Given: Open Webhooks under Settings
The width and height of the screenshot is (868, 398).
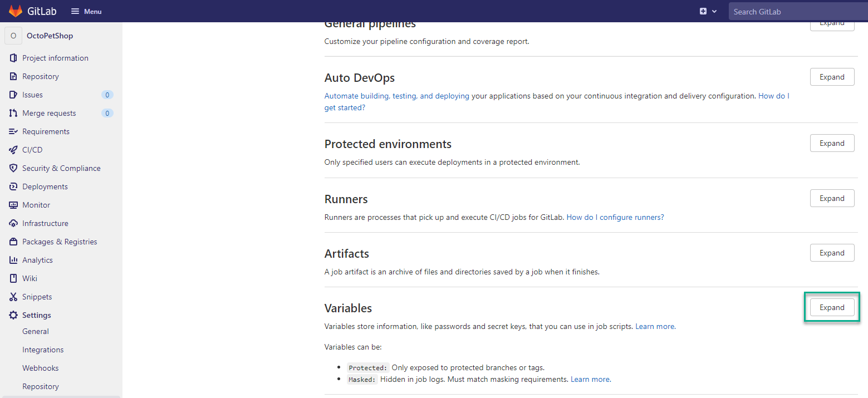Looking at the screenshot, I should coord(40,367).
